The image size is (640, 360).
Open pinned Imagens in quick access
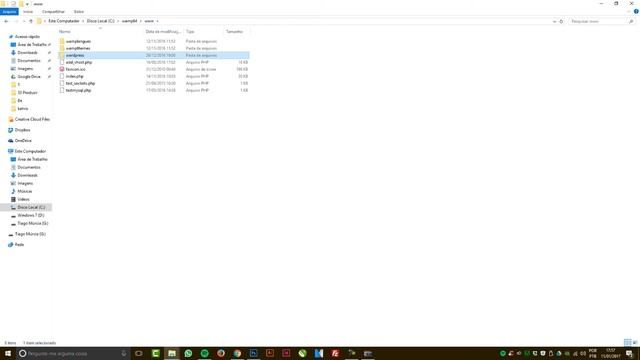click(x=25, y=69)
